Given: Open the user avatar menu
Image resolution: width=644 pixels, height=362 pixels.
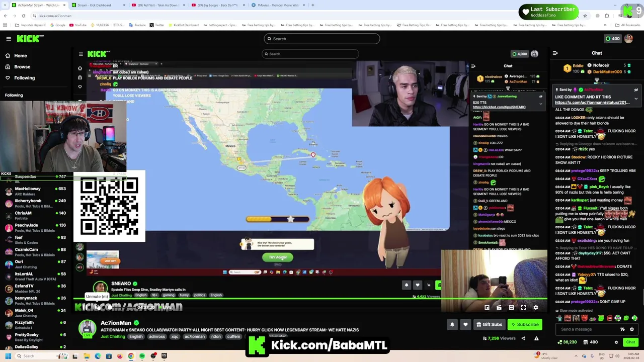Looking at the screenshot, I should [628, 39].
